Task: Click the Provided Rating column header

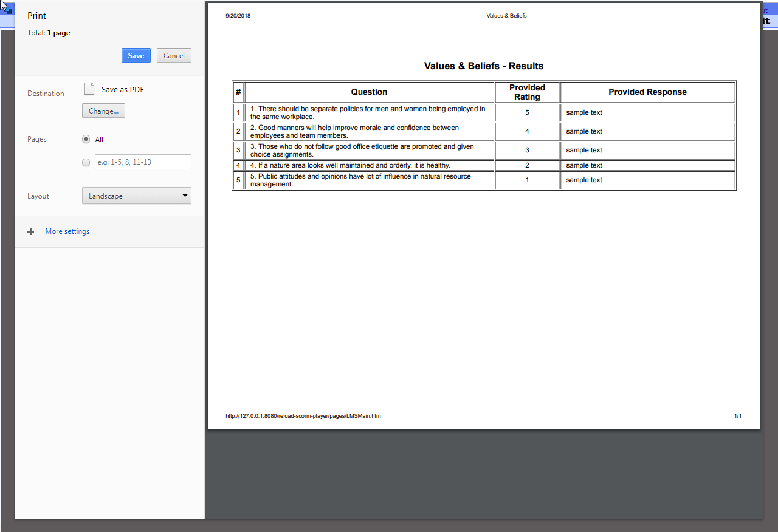Action: coord(527,92)
